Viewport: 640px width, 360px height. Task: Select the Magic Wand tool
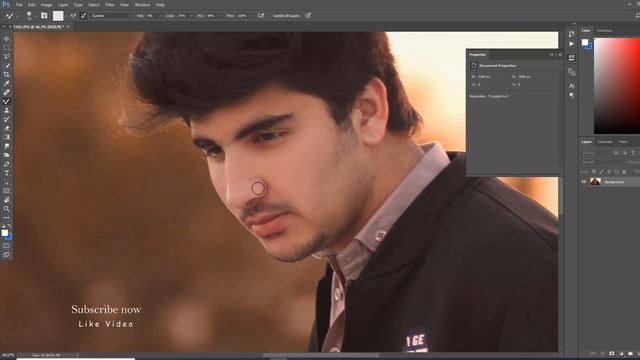[7, 65]
